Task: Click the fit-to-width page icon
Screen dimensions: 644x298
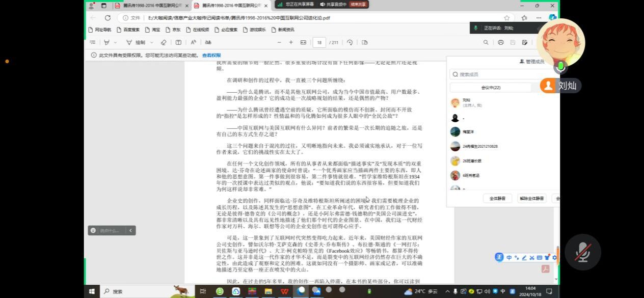Action: click(304, 42)
